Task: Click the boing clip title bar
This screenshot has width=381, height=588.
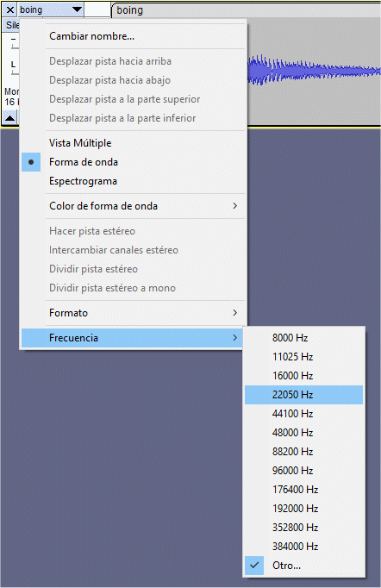Action: coord(247,10)
